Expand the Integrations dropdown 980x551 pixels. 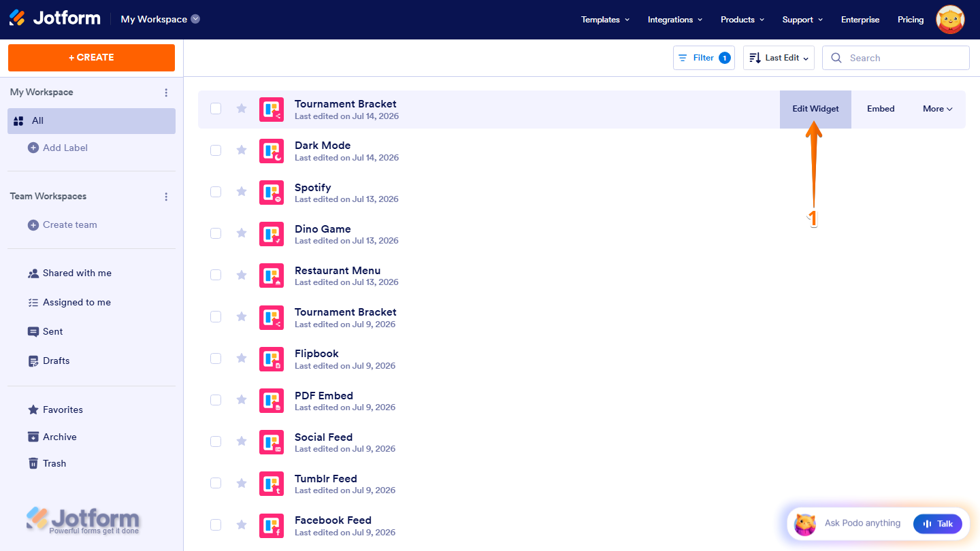coord(675,20)
